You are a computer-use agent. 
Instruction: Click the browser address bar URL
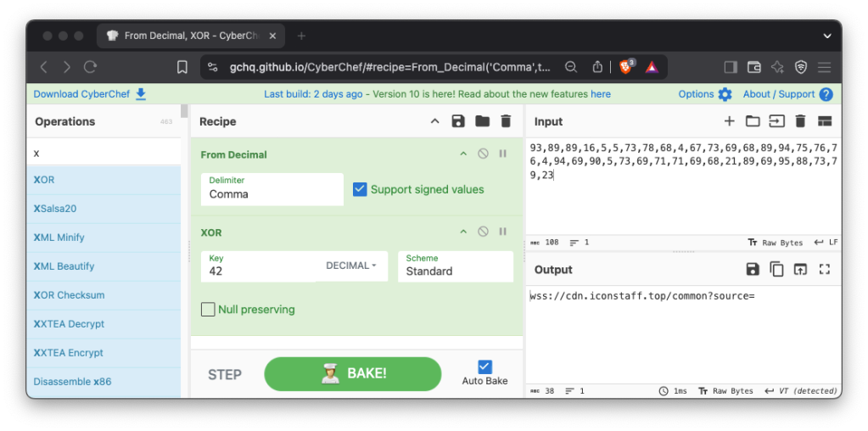pos(391,68)
